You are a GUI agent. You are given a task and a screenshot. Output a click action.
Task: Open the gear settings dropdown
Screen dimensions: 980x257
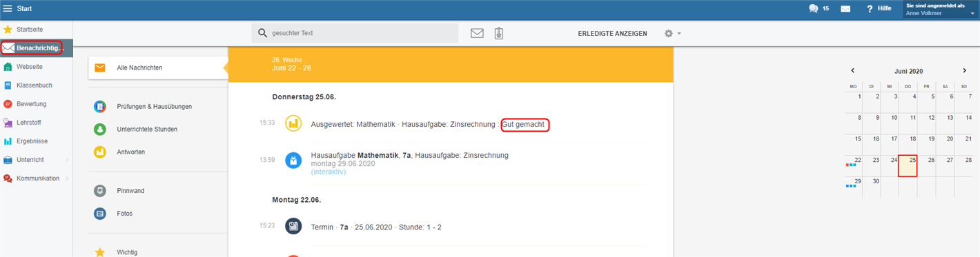click(x=672, y=33)
